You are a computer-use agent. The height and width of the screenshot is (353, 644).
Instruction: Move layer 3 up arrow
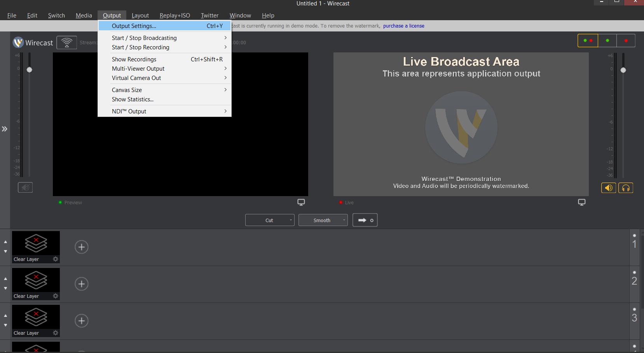click(x=5, y=316)
